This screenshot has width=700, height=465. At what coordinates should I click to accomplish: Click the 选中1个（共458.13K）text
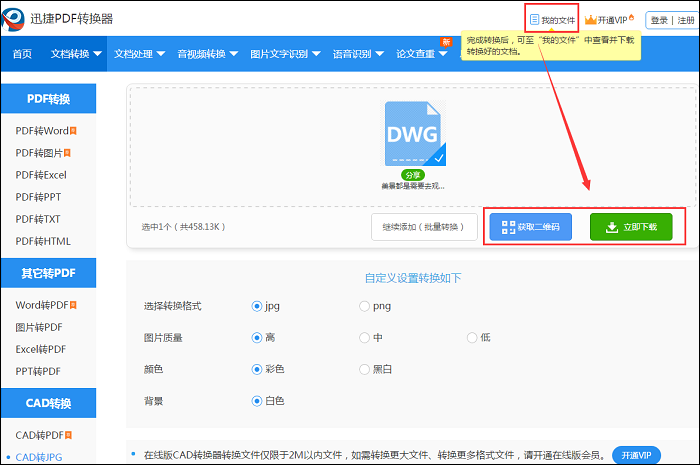pos(183,227)
